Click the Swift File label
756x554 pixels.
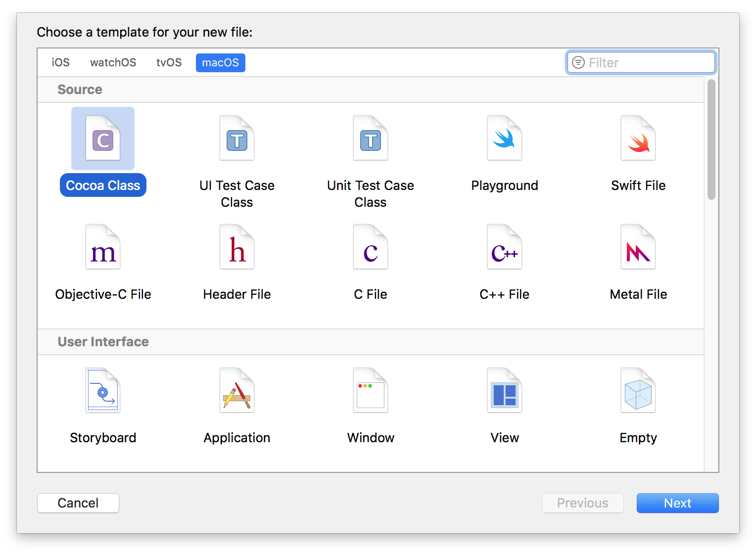click(x=638, y=185)
